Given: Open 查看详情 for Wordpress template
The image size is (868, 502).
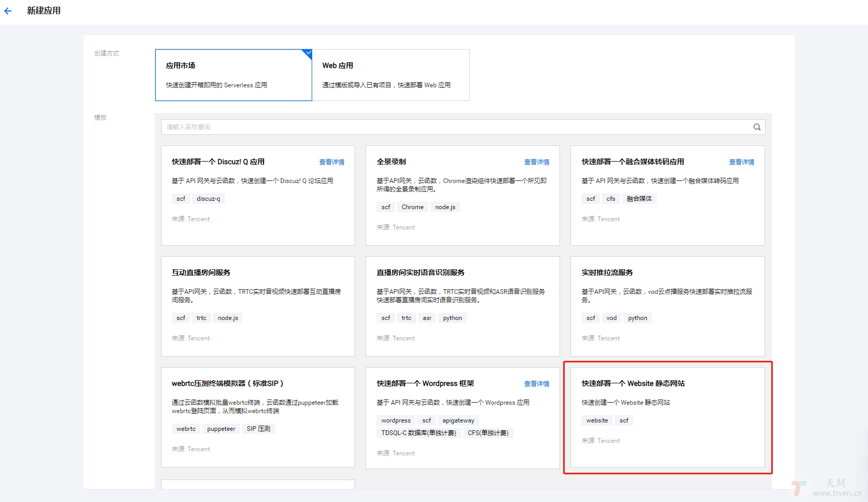Looking at the screenshot, I should click(x=537, y=384).
